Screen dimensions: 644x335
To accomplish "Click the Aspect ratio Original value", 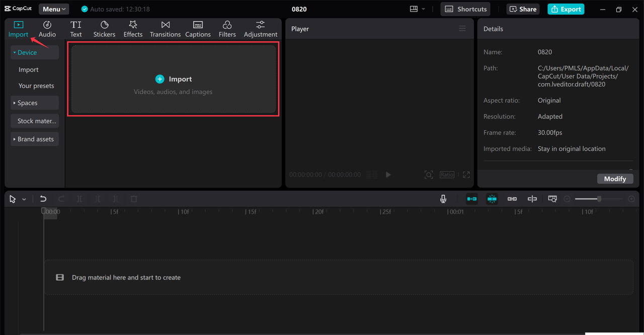I will coord(549,100).
